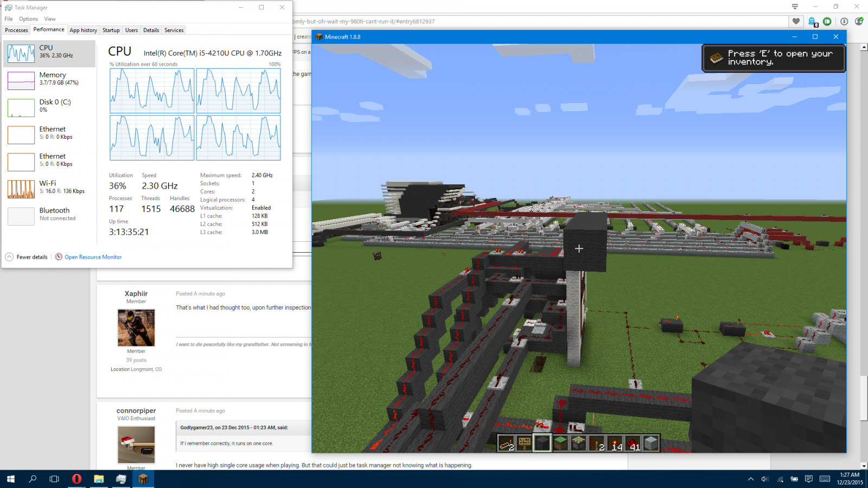
Task: Open taskbar search magnifier
Action: 33,479
